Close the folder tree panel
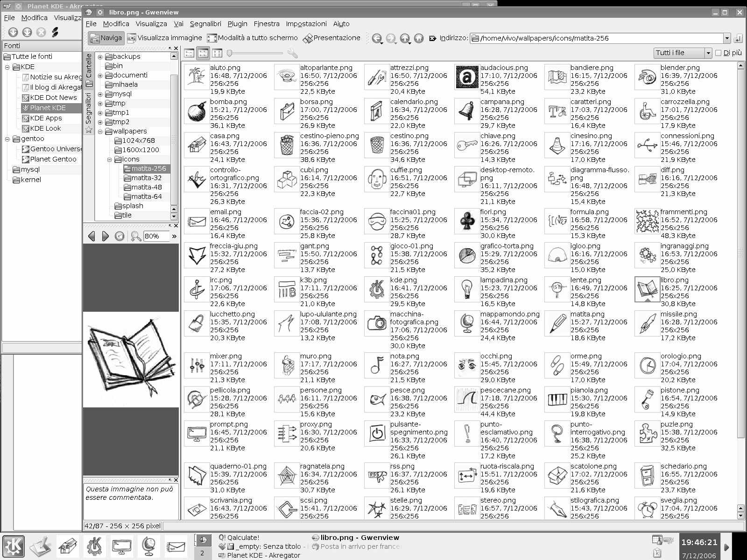747x560 pixels. tap(176, 48)
